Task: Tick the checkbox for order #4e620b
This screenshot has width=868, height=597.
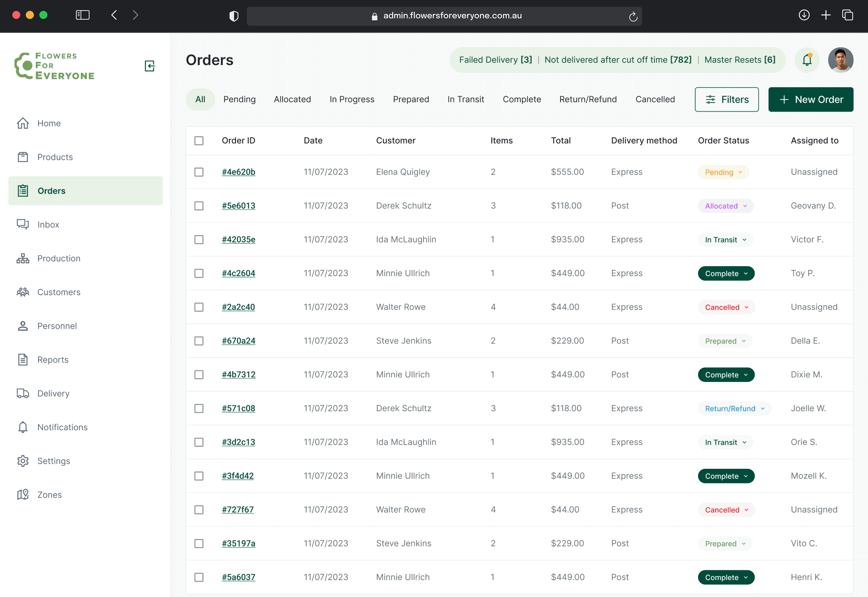Action: pyautogui.click(x=199, y=172)
